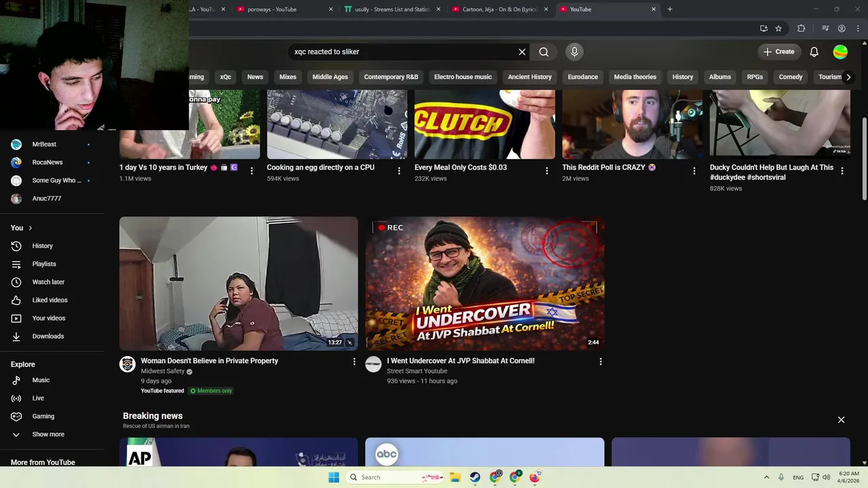Open options for 'Cooking an egg directly on a CPU'

[399, 171]
